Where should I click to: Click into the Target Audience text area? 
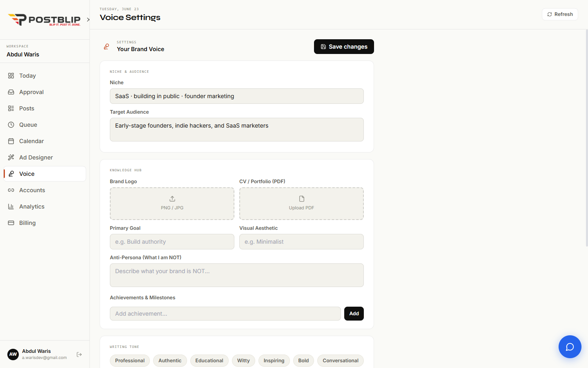pyautogui.click(x=237, y=130)
